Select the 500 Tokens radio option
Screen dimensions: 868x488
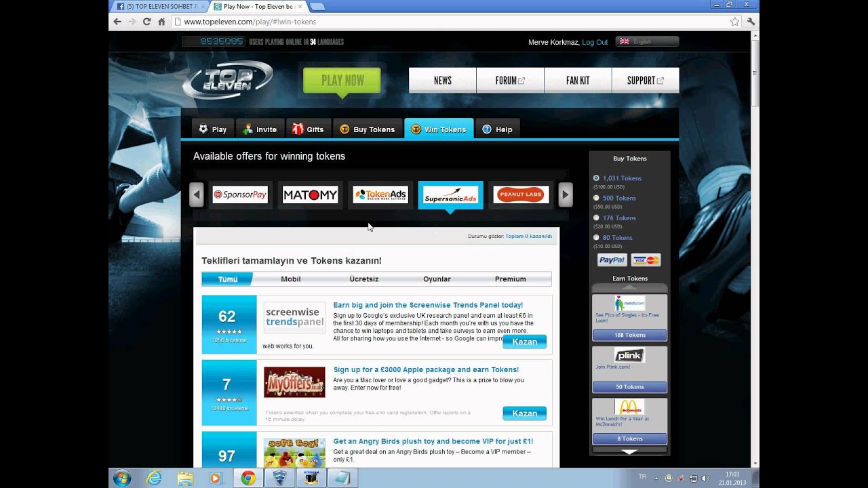click(596, 198)
